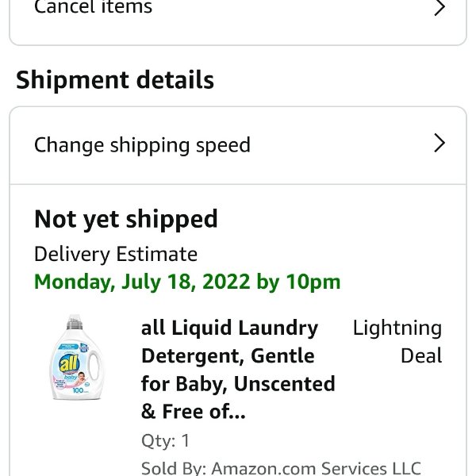Tap the Sold By Amazon.com Services LLC text
Image resolution: width=476 pixels, height=476 pixels.
click(x=281, y=468)
